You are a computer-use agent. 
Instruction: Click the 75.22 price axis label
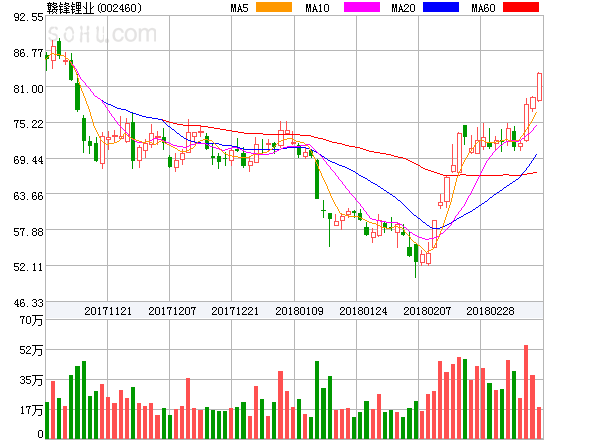tap(28, 124)
